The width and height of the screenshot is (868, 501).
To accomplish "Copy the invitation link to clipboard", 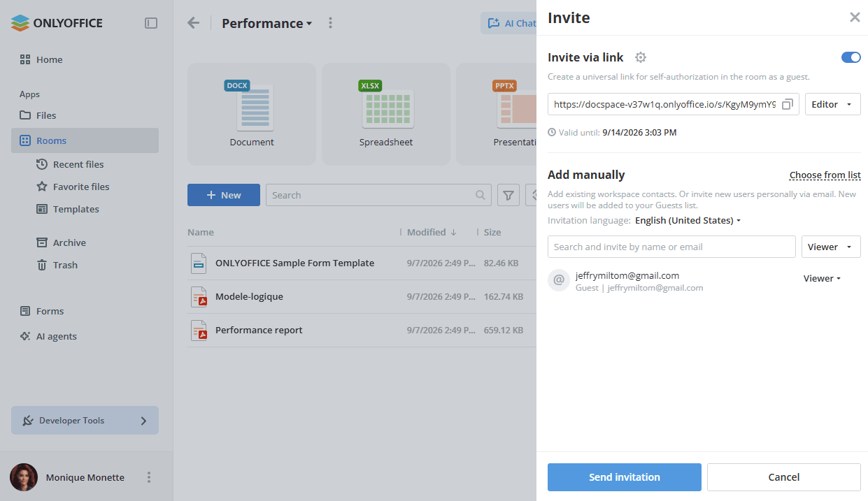I will (x=788, y=104).
